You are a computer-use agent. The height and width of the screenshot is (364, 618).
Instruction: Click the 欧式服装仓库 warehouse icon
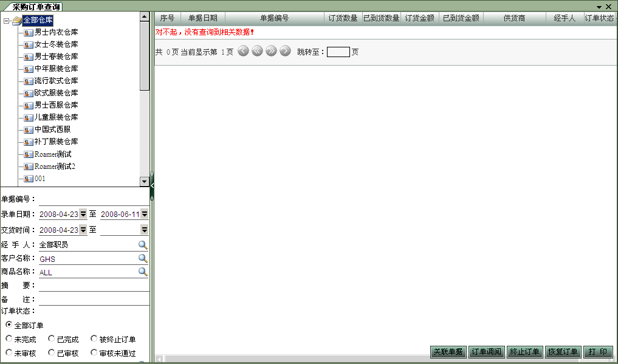pyautogui.click(x=29, y=94)
